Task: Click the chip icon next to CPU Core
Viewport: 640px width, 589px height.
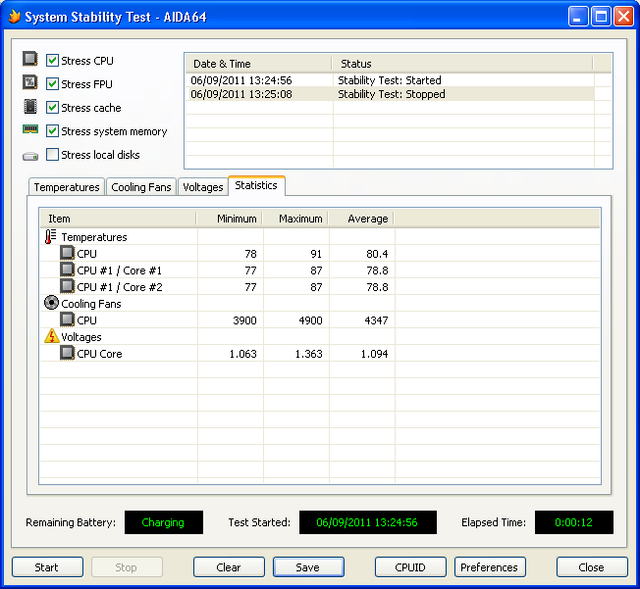Action: point(67,353)
